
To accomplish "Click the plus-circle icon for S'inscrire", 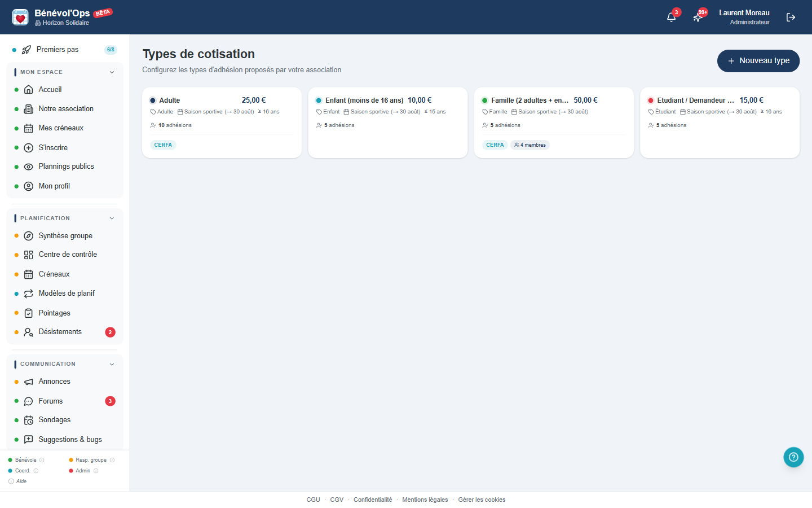I will pyautogui.click(x=29, y=148).
